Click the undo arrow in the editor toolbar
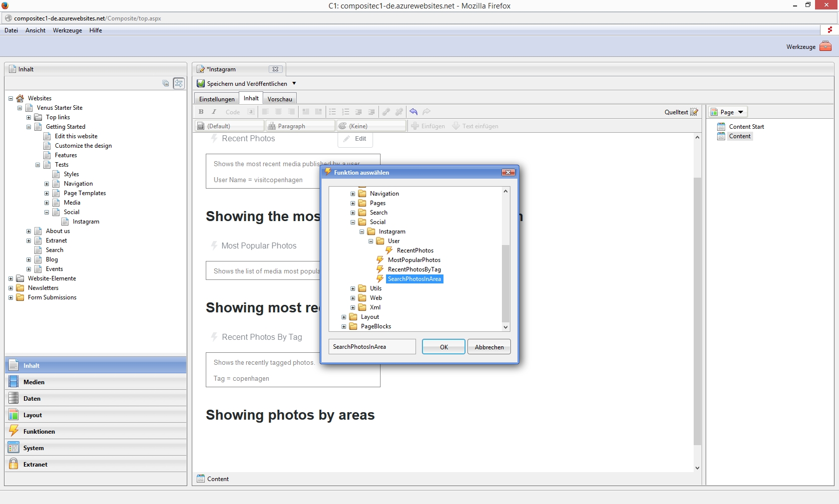Image resolution: width=839 pixels, height=504 pixels. (x=414, y=112)
